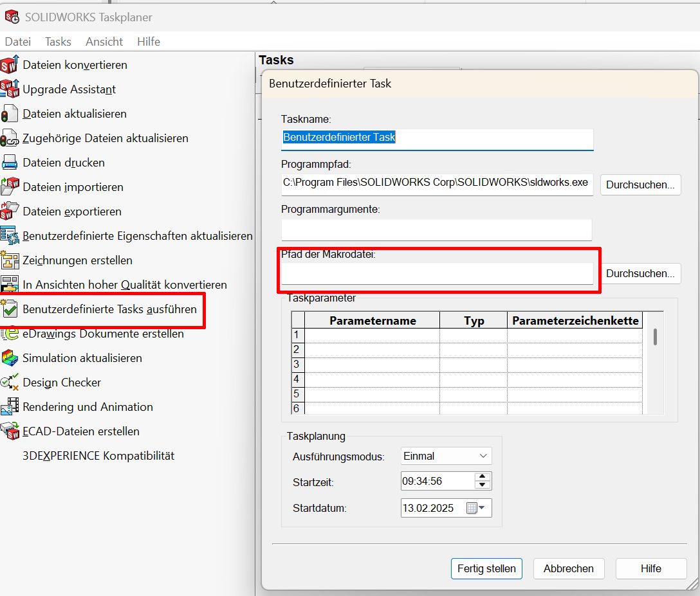
Task: Click the Startzeit time field
Action: tap(438, 481)
